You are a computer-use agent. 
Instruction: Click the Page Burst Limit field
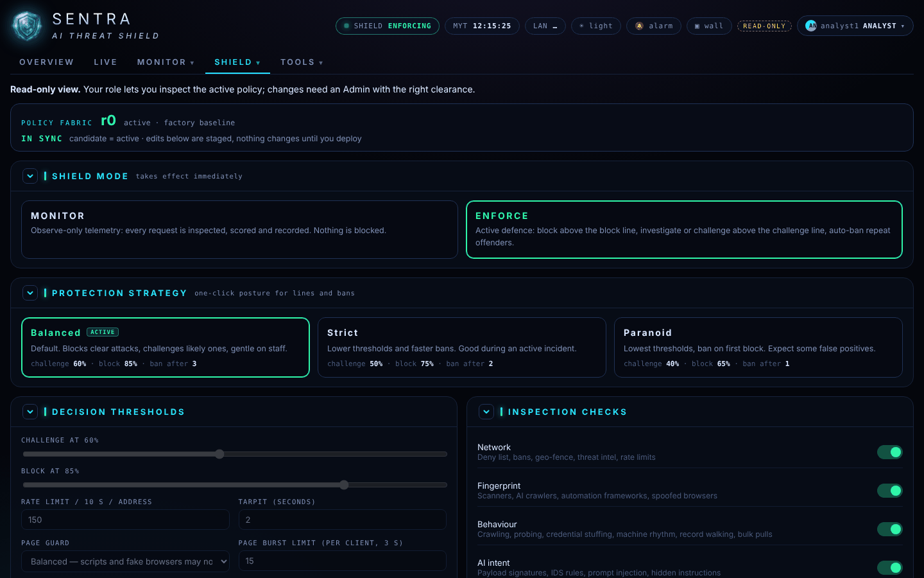(343, 561)
